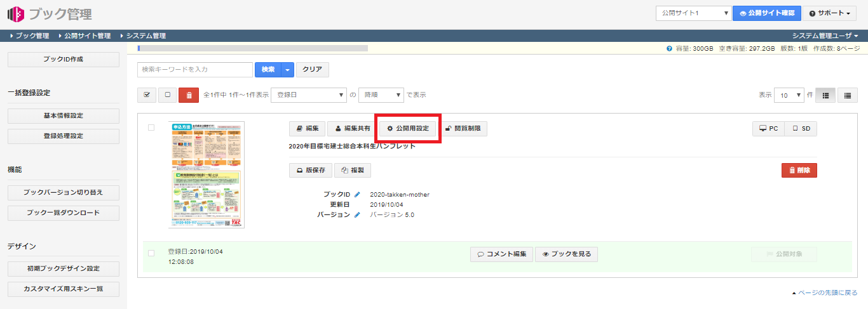Click the keyword search input field

point(195,70)
